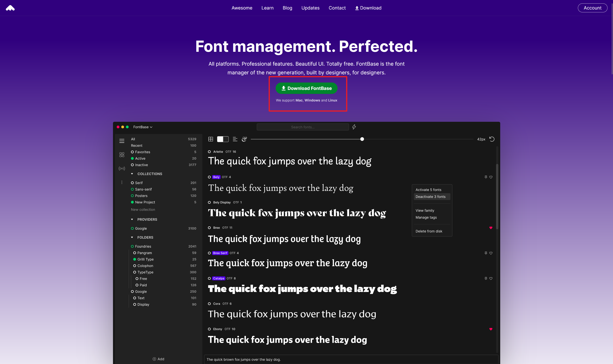Click the text alignment icon
This screenshot has height=364, width=613.
coord(235,139)
